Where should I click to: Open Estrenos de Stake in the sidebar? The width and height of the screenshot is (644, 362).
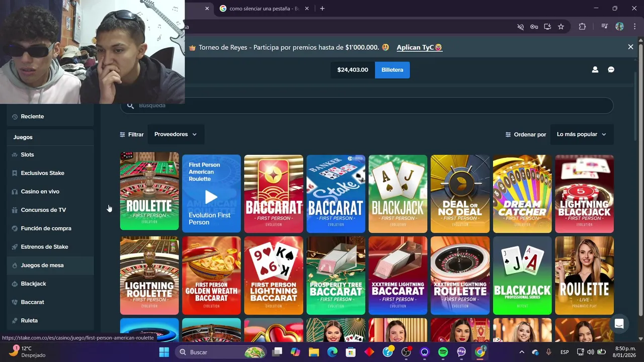coord(50,247)
